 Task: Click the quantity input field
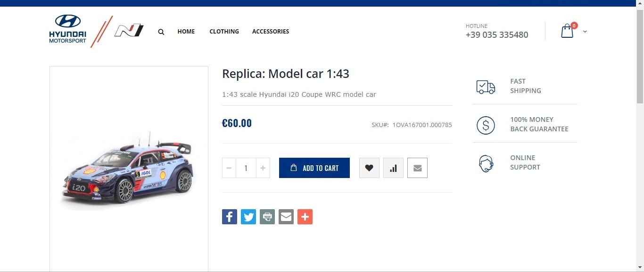(x=246, y=168)
